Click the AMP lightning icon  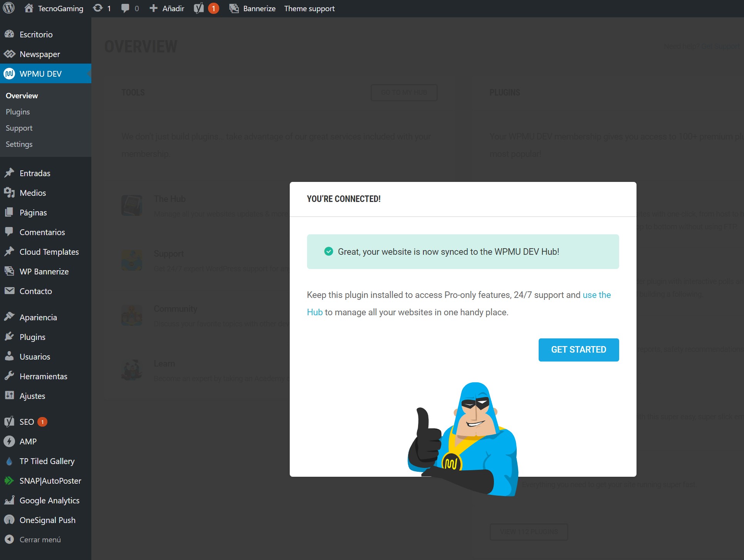click(9, 441)
